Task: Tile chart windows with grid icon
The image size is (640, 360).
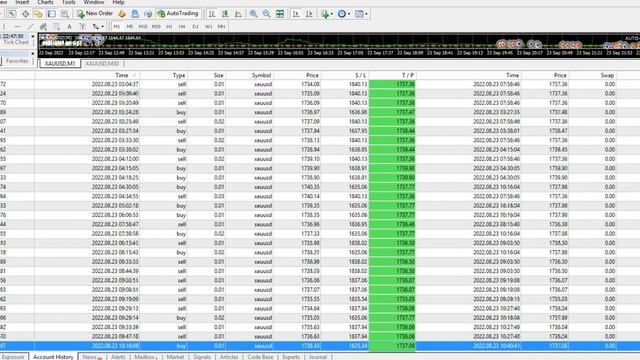Action: pyautogui.click(x=280, y=14)
